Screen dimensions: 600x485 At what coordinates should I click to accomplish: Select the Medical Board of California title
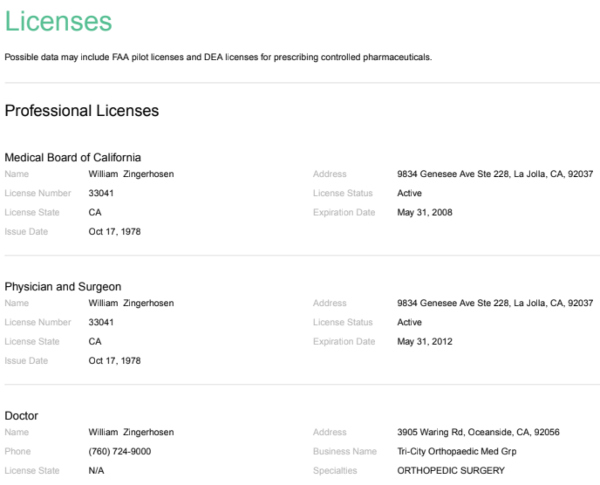pos(73,157)
